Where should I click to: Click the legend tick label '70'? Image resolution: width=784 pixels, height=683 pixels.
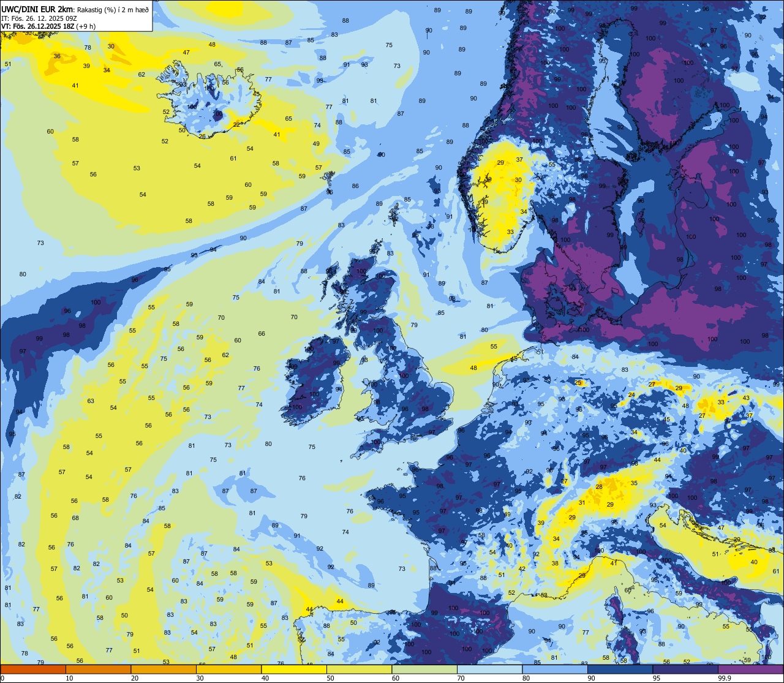coord(461,678)
